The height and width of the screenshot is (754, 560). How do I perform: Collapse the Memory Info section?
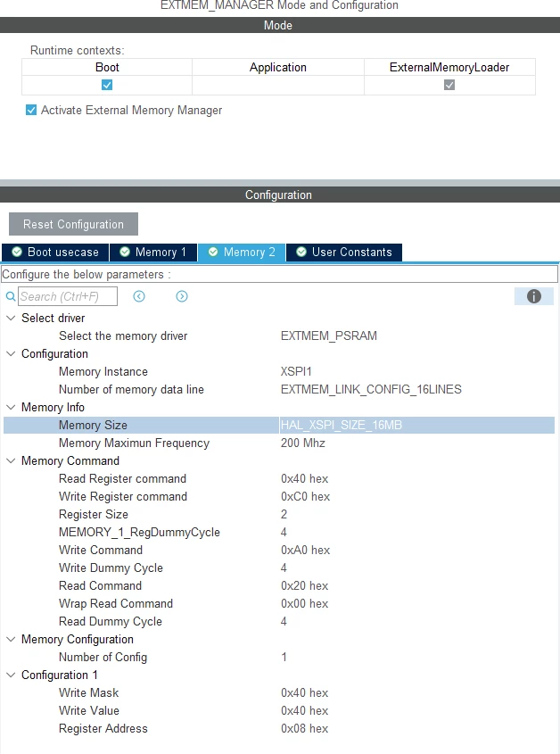(x=11, y=407)
